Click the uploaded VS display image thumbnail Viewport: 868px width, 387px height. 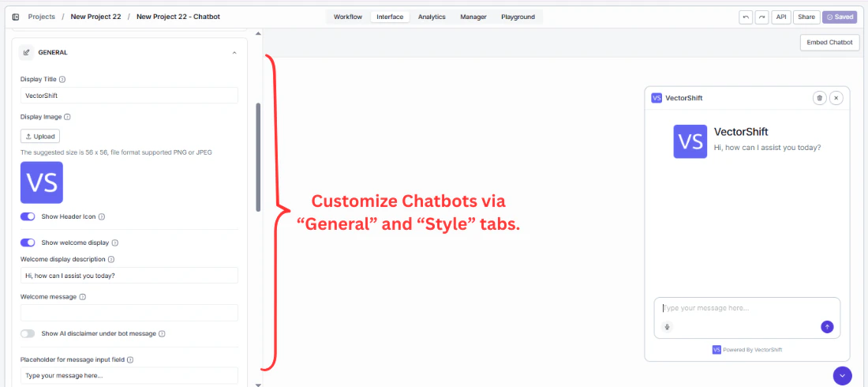[42, 182]
